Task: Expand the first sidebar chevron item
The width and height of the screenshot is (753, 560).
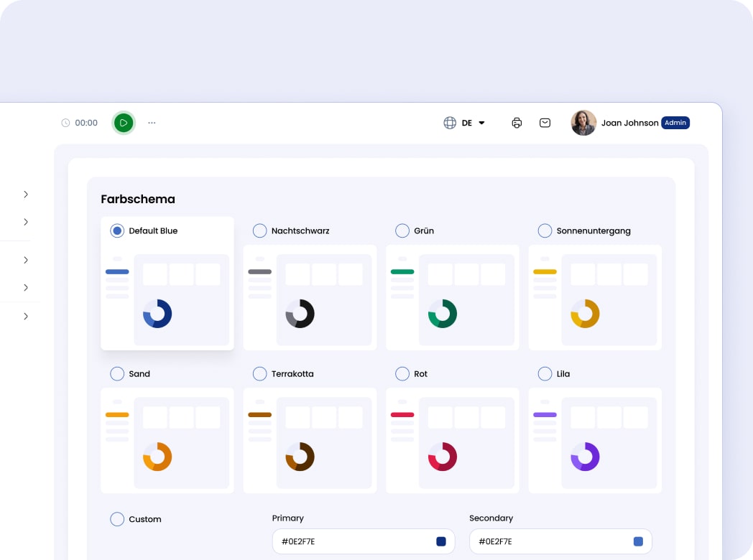Action: 26,195
